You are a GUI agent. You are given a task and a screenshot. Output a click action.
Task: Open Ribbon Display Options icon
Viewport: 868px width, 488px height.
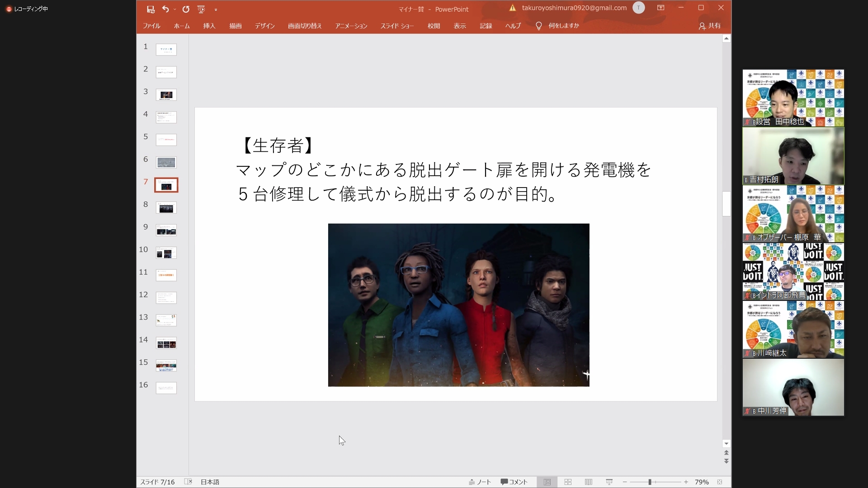(x=660, y=8)
